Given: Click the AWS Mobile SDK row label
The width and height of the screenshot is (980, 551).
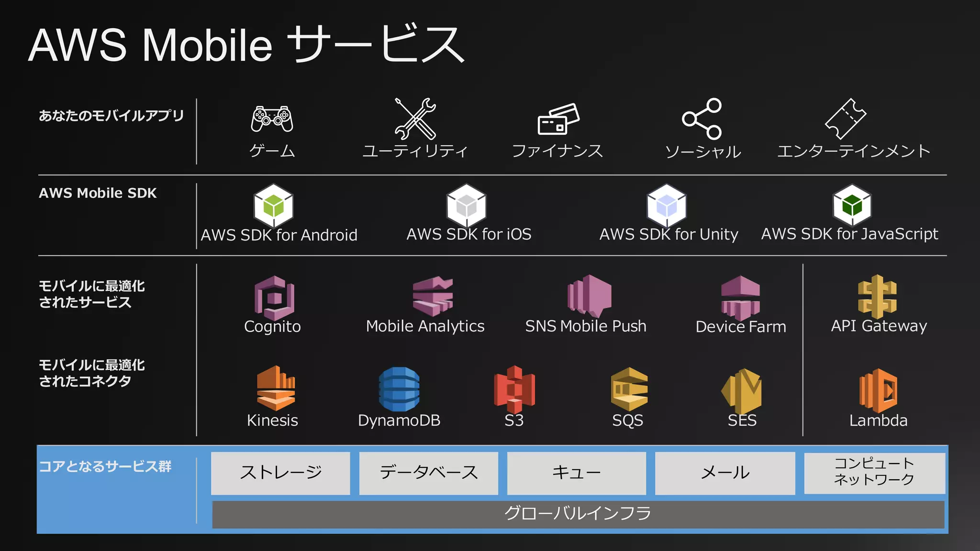Looking at the screenshot, I should coord(98,193).
